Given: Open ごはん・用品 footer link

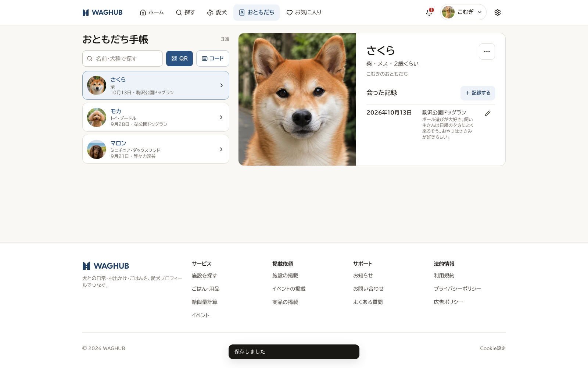Looking at the screenshot, I should [x=205, y=289].
